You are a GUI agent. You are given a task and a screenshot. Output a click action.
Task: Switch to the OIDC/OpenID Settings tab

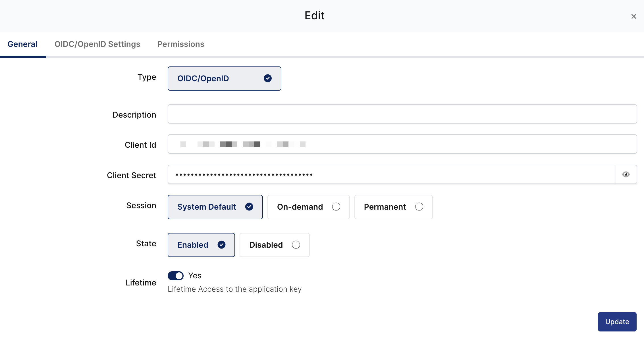coord(97,44)
